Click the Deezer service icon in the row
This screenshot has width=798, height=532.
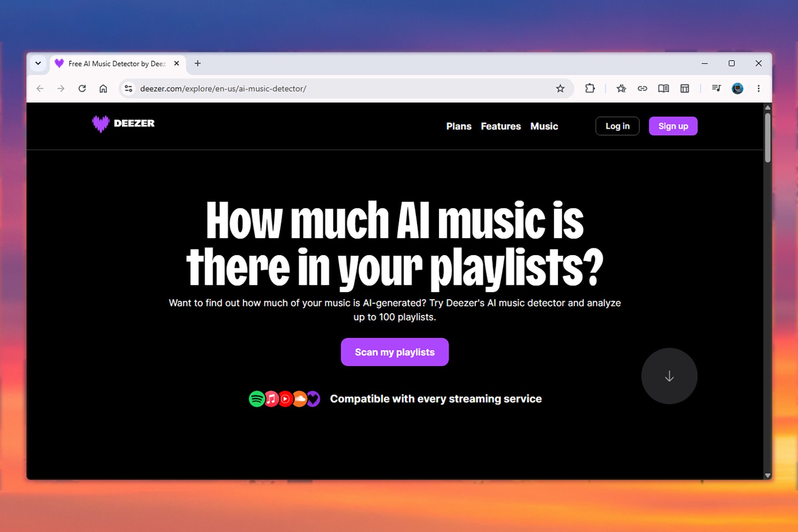click(313, 399)
